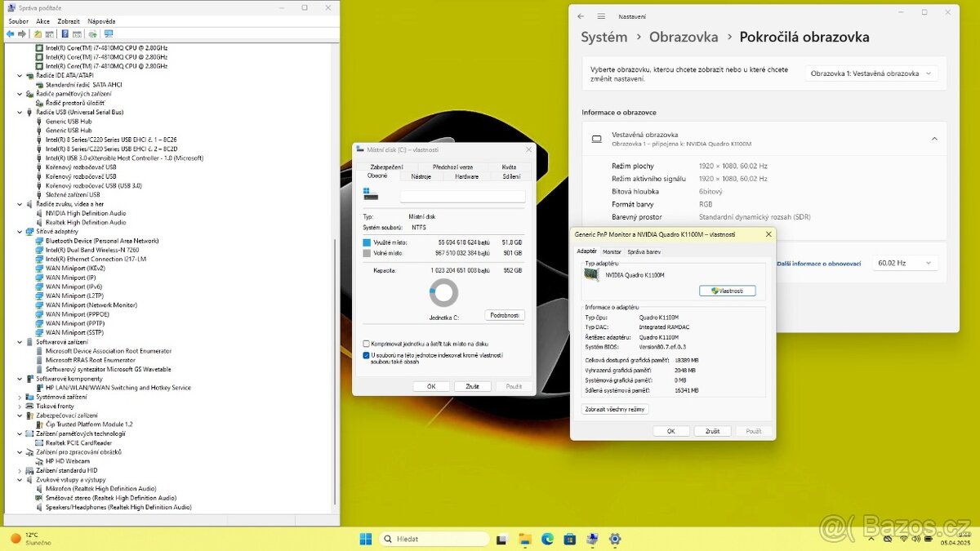
Task: Expand the 'Tiskové fronty' tree node
Action: [x=20, y=406]
